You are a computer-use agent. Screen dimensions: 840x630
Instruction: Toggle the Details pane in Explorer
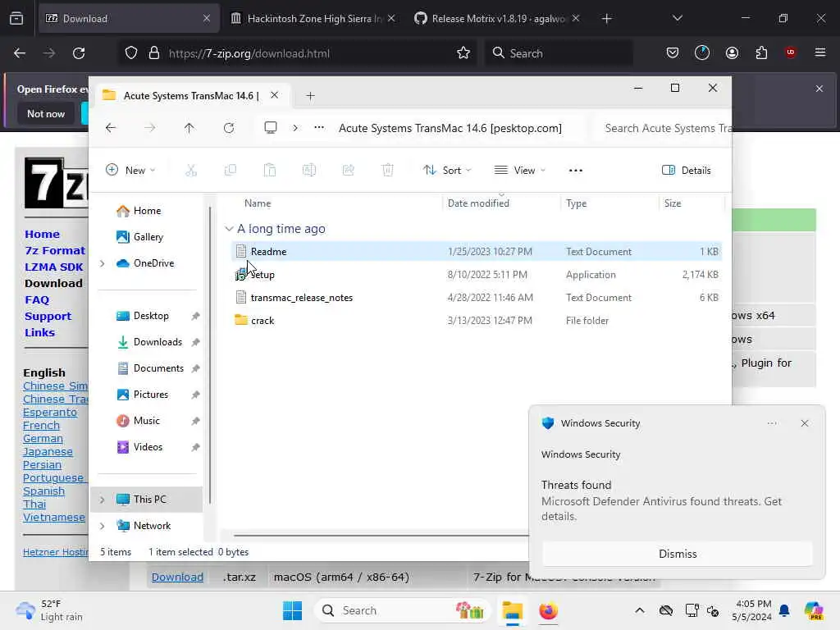(x=687, y=171)
